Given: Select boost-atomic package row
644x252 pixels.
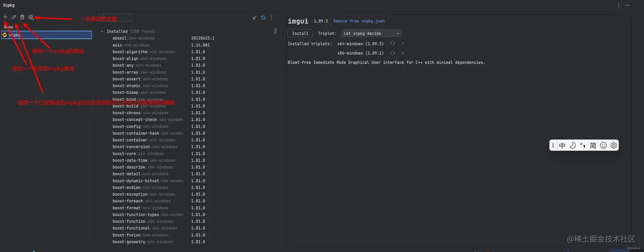Looking at the screenshot, I should click(140, 86).
